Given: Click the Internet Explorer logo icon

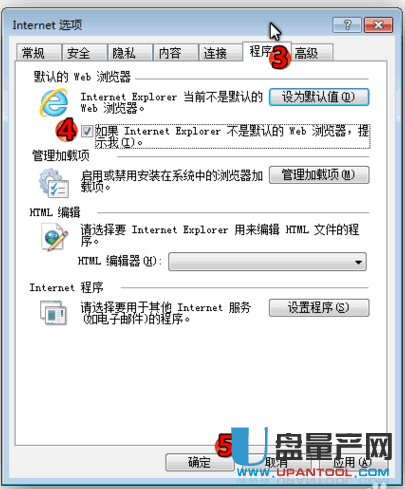Looking at the screenshot, I should 54,102.
